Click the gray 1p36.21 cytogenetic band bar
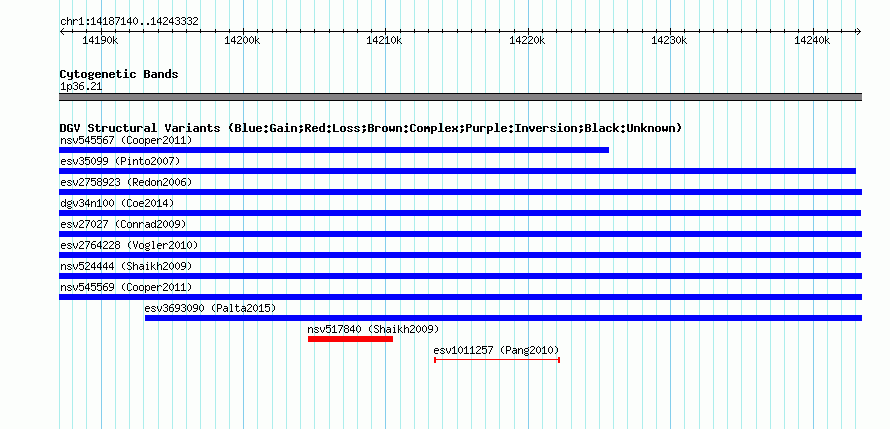Screen dimensions: 890x429 coord(460,97)
